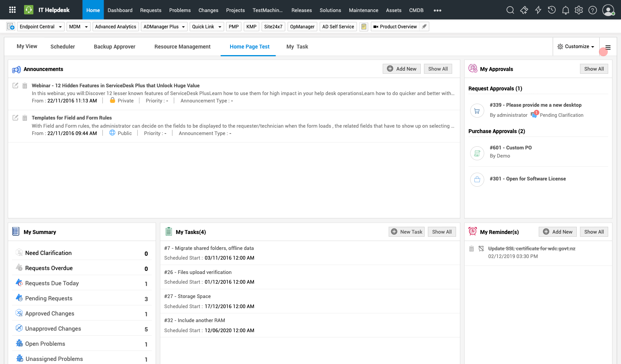Switch to the Resource Management tab
This screenshot has height=364, width=621.
pos(182,47)
